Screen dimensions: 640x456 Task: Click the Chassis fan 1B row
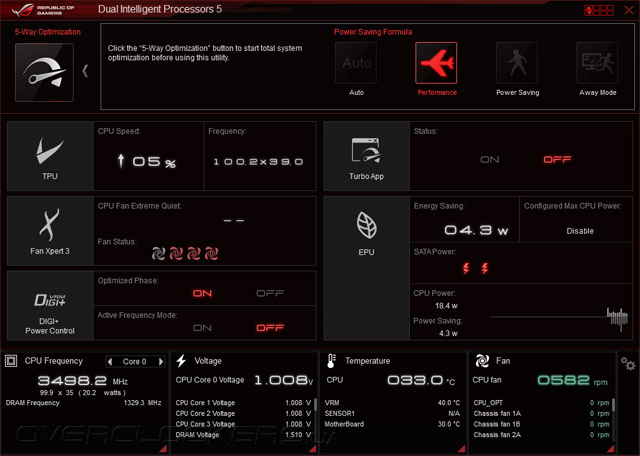pos(541,425)
